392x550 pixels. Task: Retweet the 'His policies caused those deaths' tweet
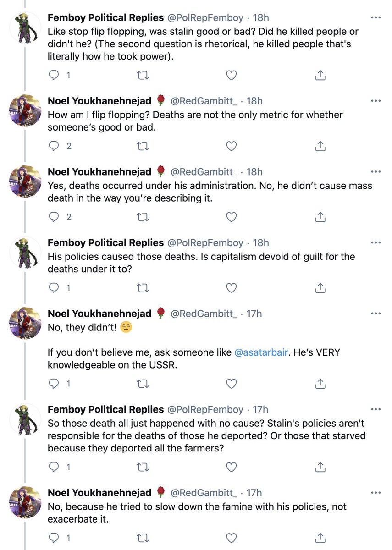coord(143,288)
